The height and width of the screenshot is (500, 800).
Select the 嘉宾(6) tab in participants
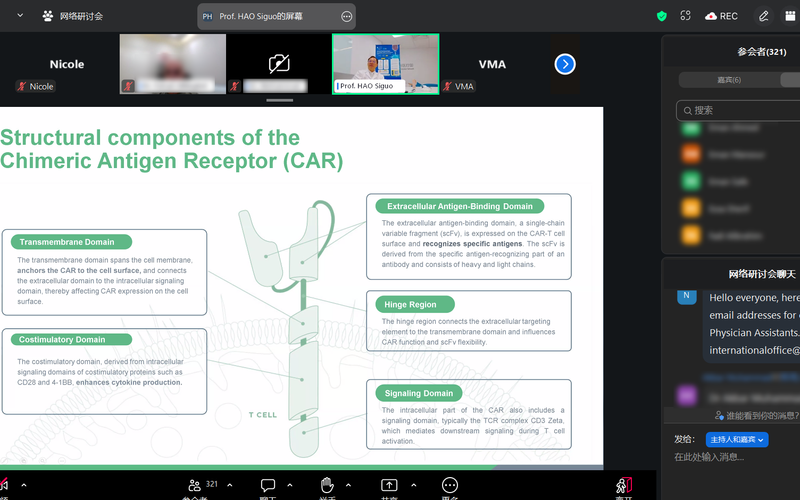pyautogui.click(x=729, y=80)
